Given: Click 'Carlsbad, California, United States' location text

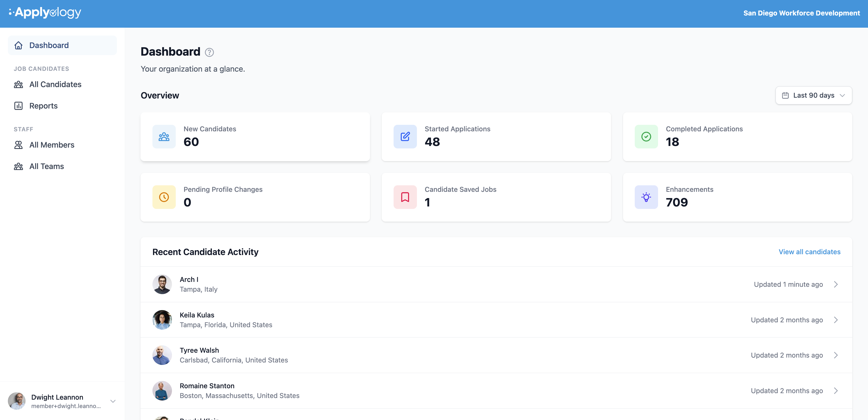Looking at the screenshot, I should 234,360.
